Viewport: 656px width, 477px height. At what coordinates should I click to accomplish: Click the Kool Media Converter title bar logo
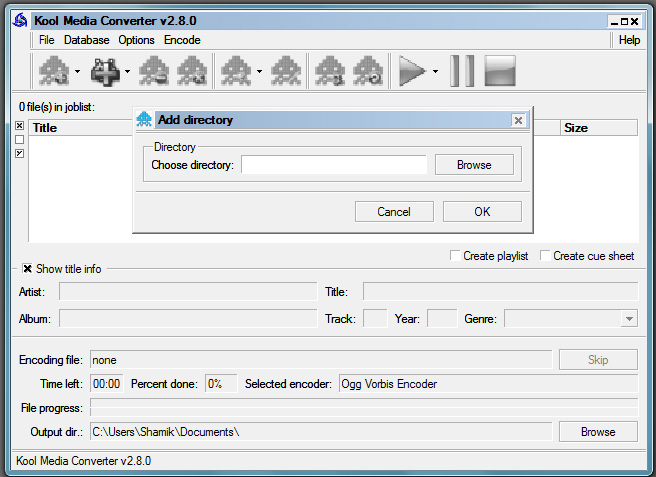click(20, 21)
